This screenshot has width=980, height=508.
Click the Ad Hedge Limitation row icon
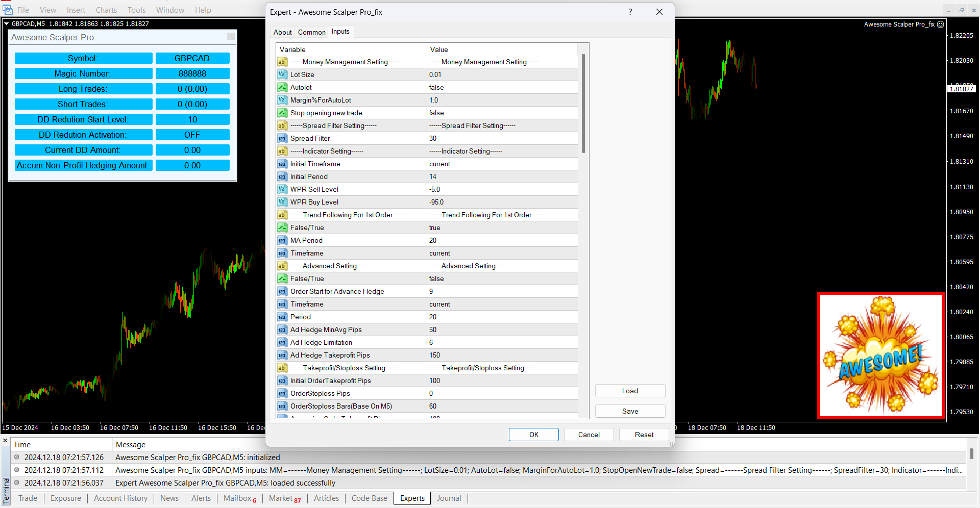click(x=282, y=342)
